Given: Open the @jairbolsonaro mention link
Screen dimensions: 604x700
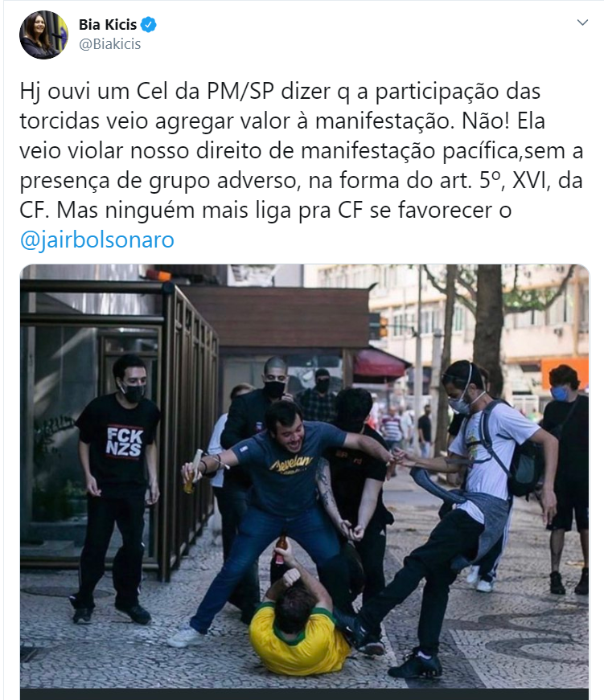Looking at the screenshot, I should click(x=97, y=239).
